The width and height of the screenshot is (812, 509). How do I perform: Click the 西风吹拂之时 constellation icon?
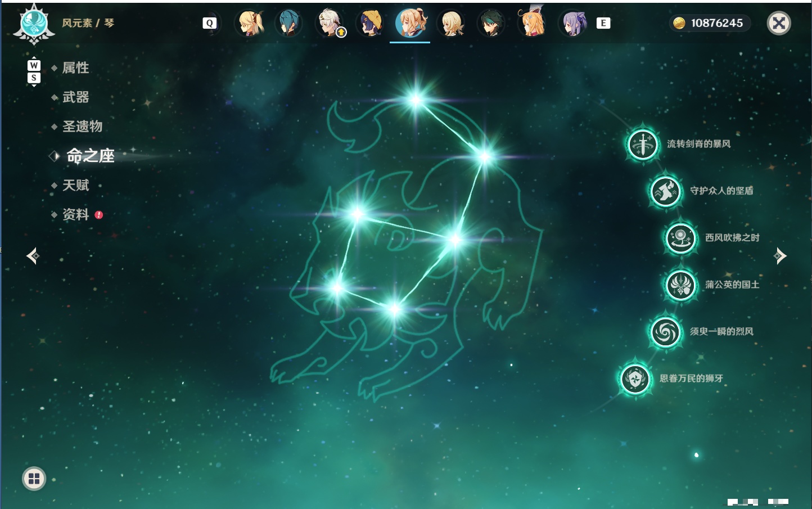(681, 238)
